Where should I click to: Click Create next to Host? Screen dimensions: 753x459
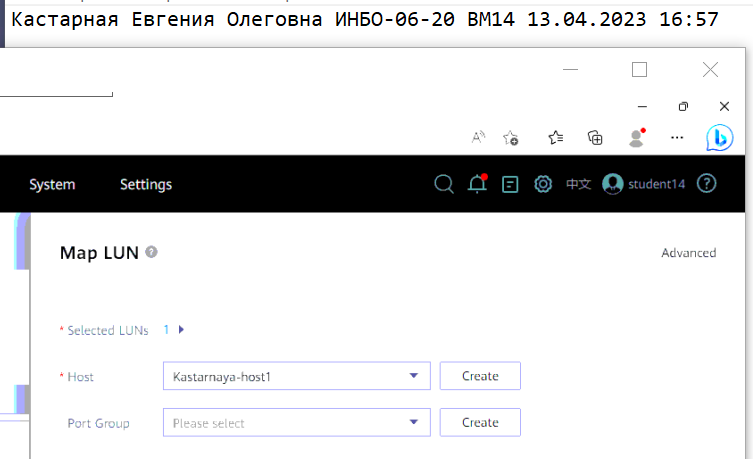[480, 376]
